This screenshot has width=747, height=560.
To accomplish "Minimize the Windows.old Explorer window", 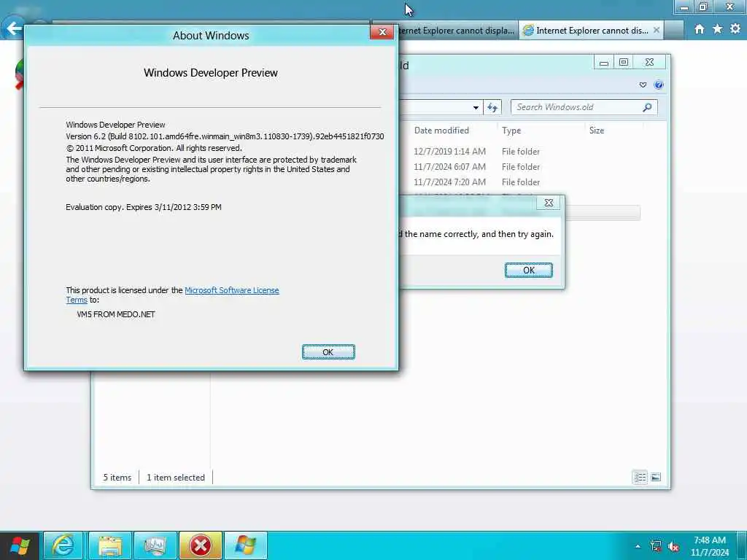I will click(604, 63).
